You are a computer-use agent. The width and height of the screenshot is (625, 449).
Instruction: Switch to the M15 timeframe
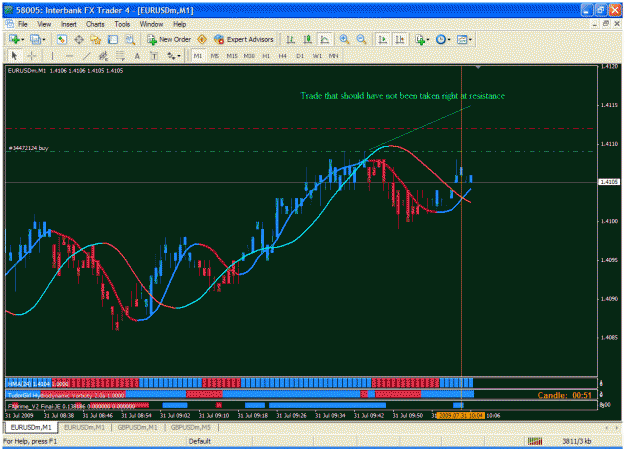tap(232, 56)
